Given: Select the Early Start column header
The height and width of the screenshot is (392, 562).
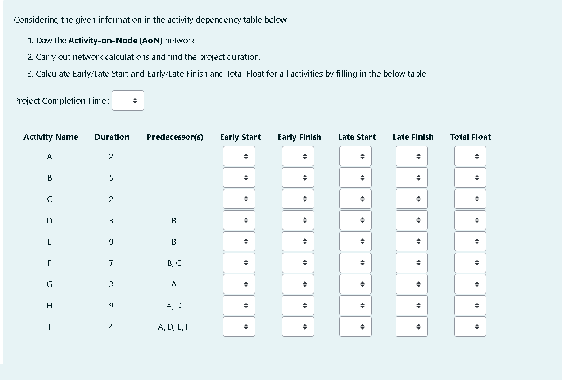Looking at the screenshot, I should pyautogui.click(x=240, y=137).
